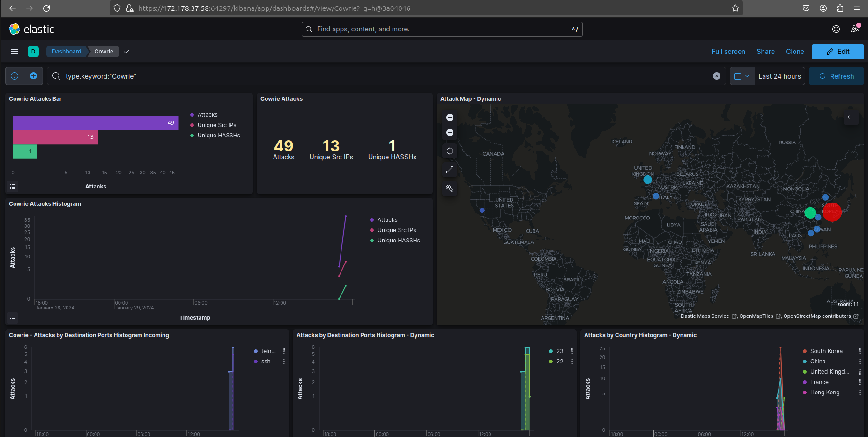The image size is (868, 437).
Task: Toggle legend of Cowrie Attacks Histogram
Action: click(13, 318)
